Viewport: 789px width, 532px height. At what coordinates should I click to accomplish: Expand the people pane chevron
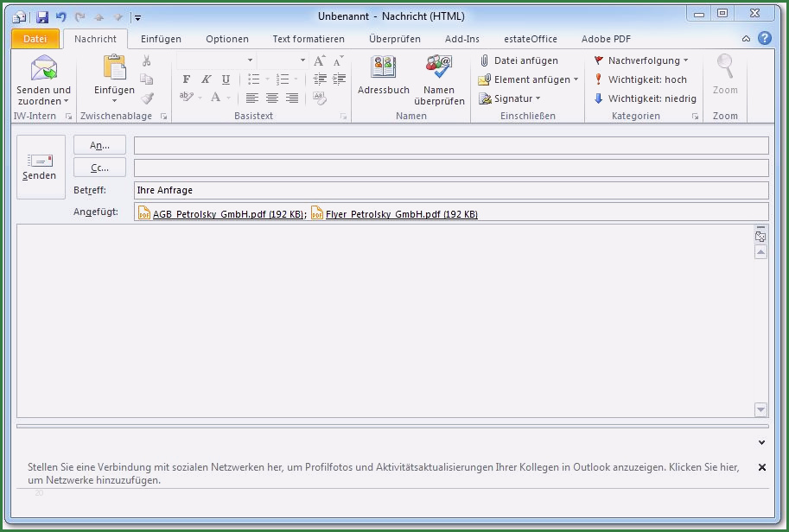point(761,442)
